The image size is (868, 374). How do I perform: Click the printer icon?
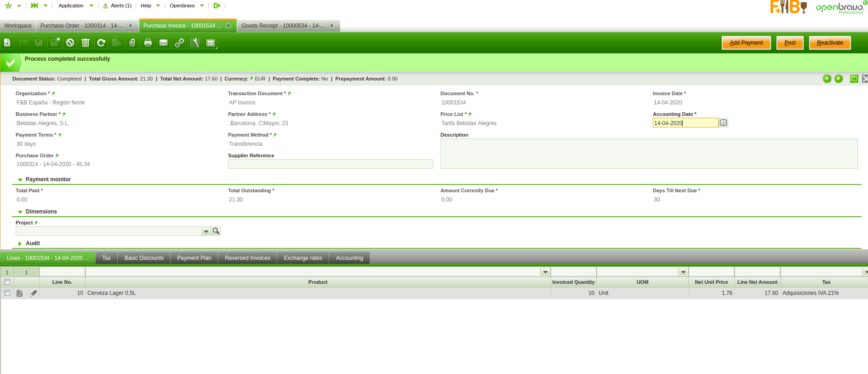(x=148, y=43)
